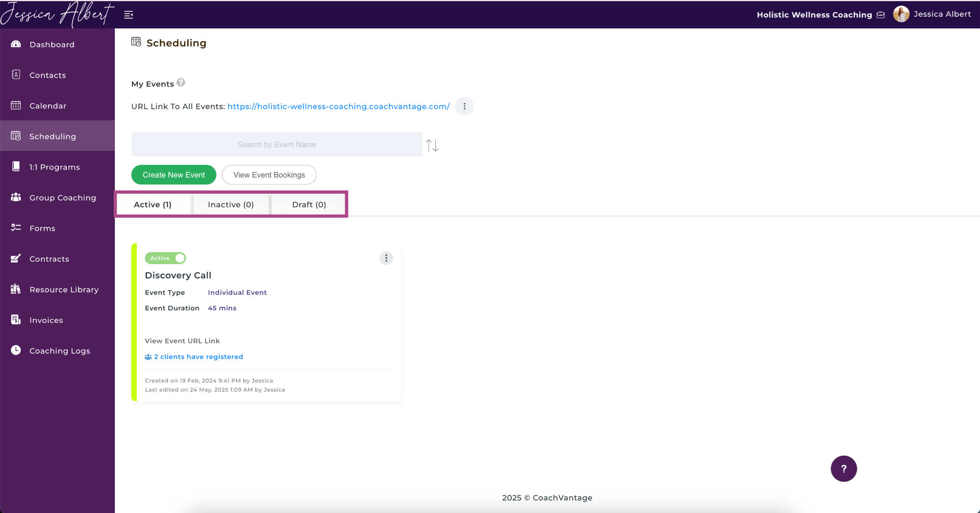980x513 pixels.
Task: Click the Dashboard gauge icon in sidebar
Action: (x=16, y=44)
